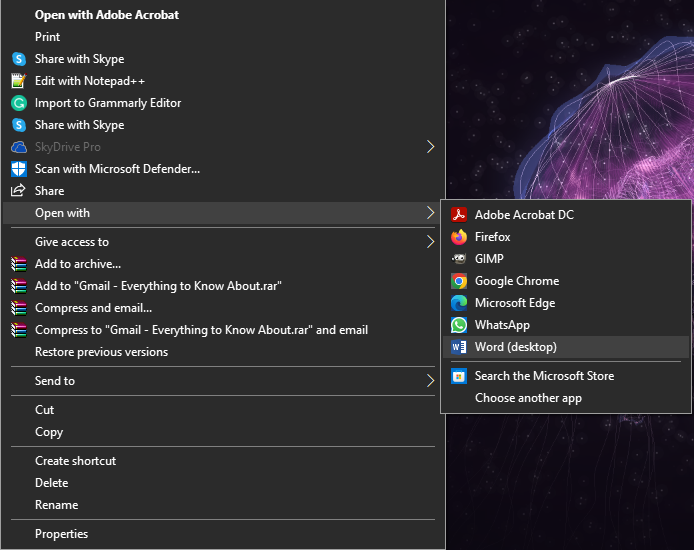Screen dimensions: 694x550
Task: Click the Word desktop icon
Action: point(459,347)
